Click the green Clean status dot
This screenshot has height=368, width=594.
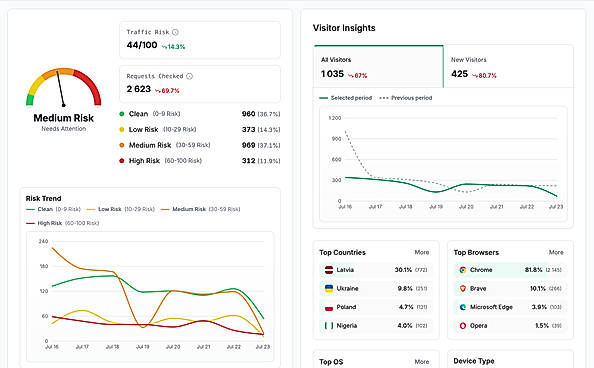point(122,114)
